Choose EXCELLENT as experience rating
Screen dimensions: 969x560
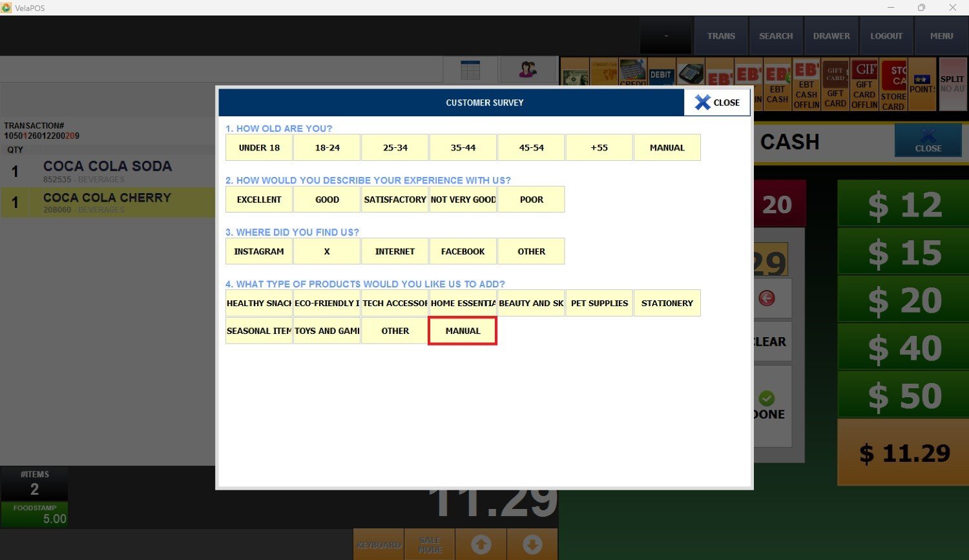click(x=259, y=200)
